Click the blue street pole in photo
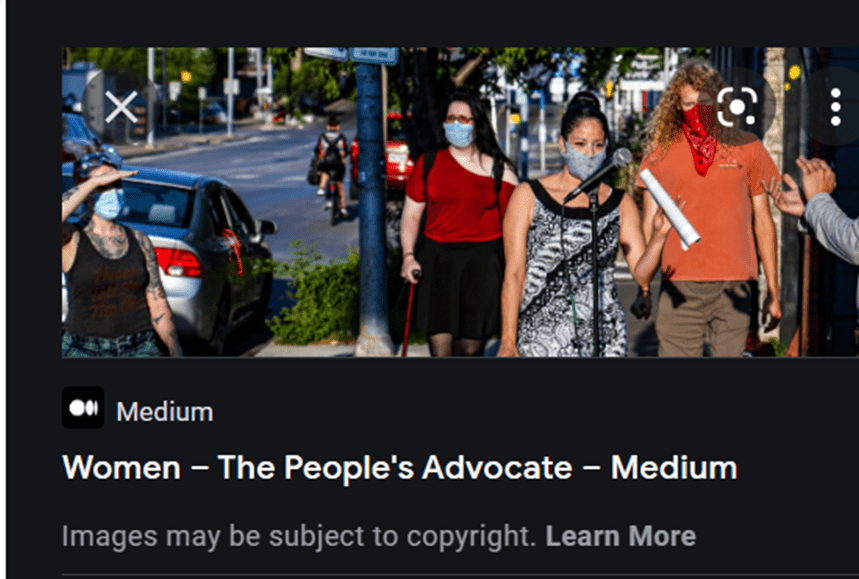This screenshot has height=579, width=859. click(x=371, y=208)
